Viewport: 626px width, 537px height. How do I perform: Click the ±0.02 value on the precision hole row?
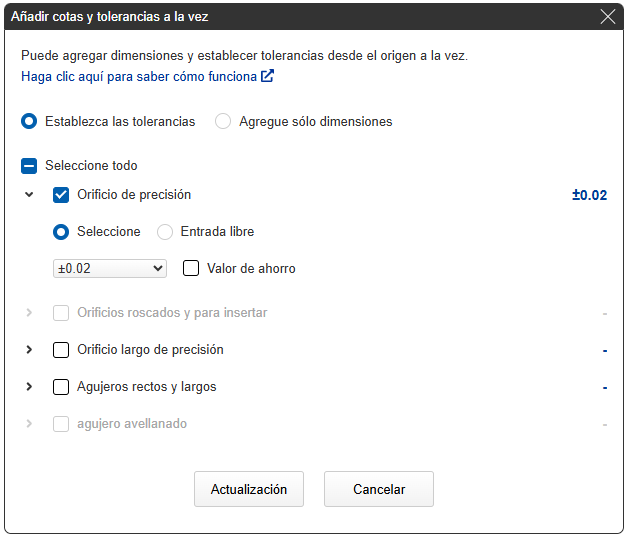point(589,196)
